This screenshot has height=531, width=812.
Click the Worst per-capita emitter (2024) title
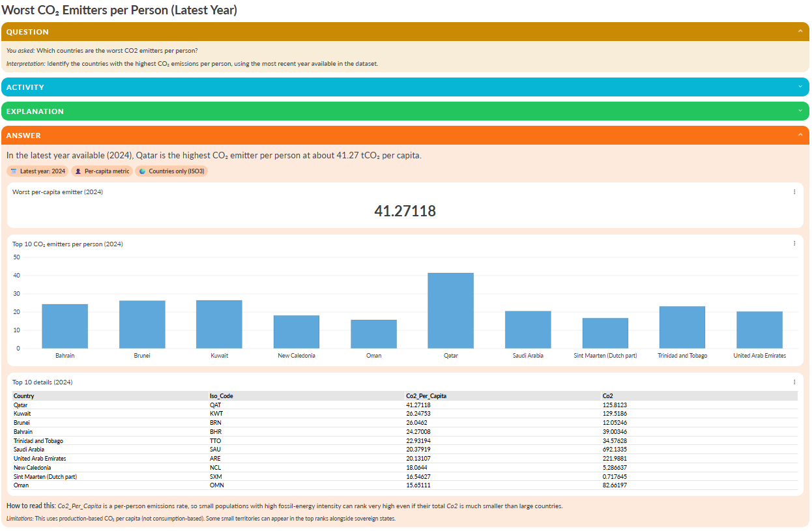[x=57, y=192]
